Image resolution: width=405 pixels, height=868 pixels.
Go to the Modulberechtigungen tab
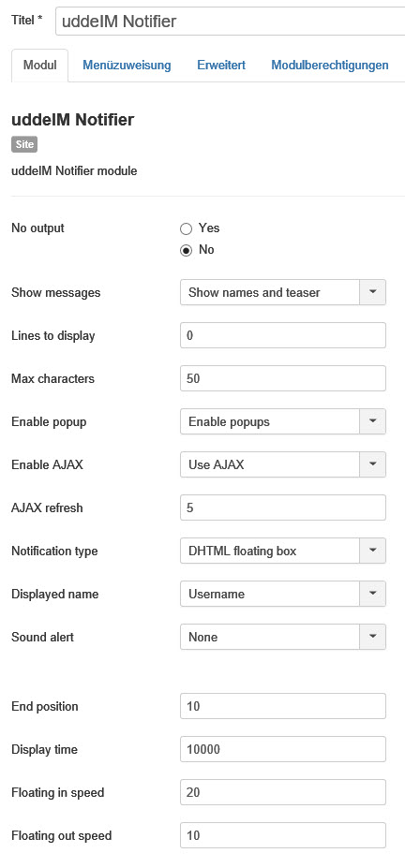click(x=330, y=66)
